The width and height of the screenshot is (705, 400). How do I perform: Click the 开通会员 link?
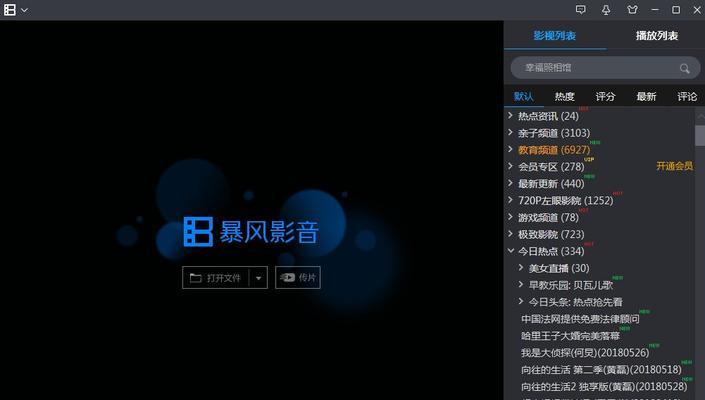(x=674, y=166)
